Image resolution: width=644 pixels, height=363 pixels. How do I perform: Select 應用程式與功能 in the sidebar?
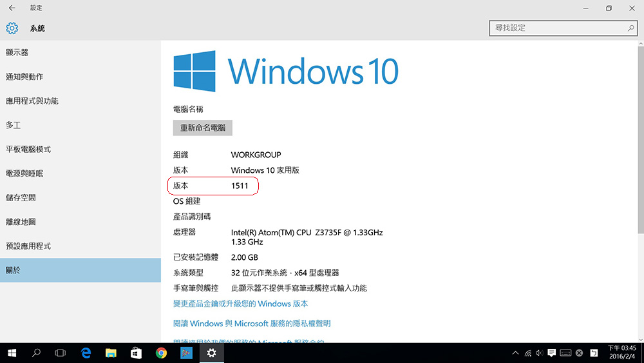pos(80,101)
